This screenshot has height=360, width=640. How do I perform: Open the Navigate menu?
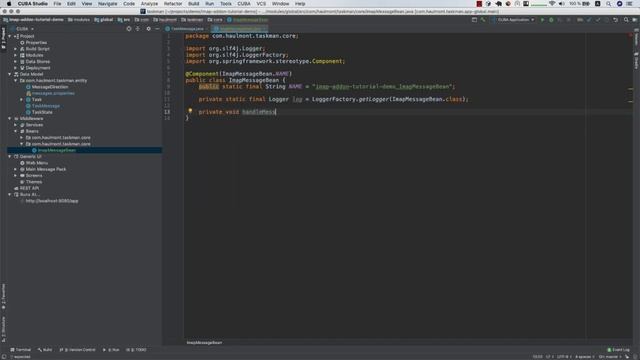[x=107, y=4]
